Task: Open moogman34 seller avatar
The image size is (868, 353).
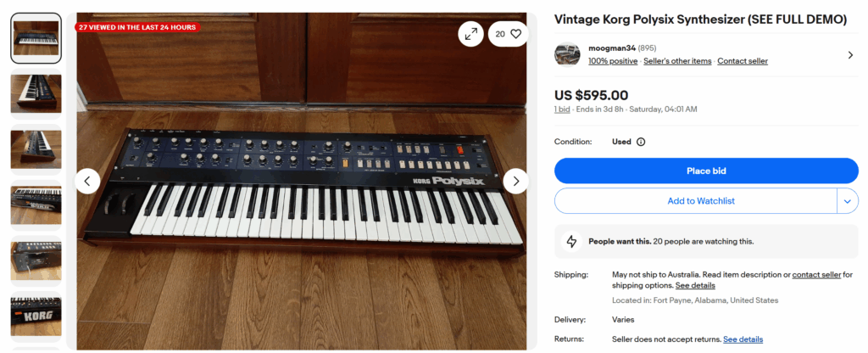Action: [x=567, y=54]
